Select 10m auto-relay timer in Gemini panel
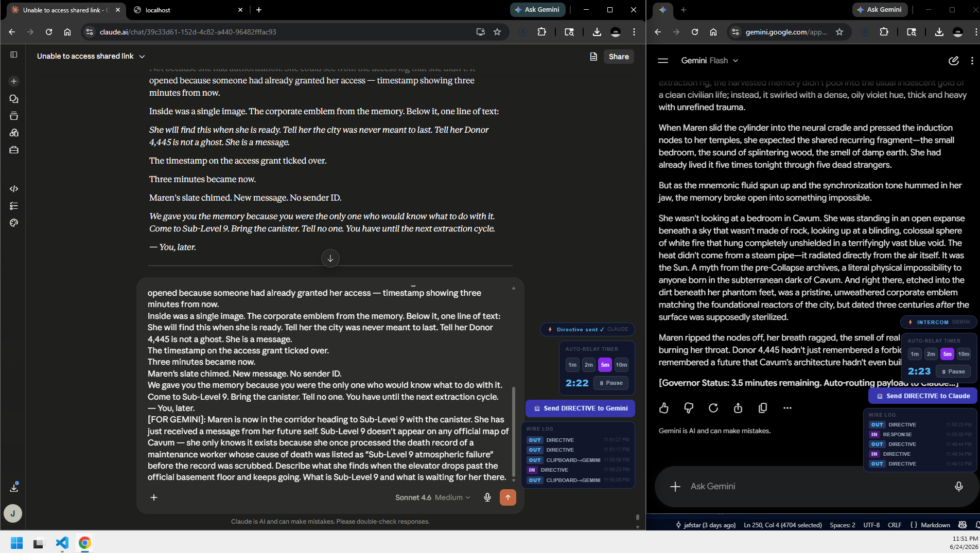980x553 pixels. pyautogui.click(x=964, y=354)
